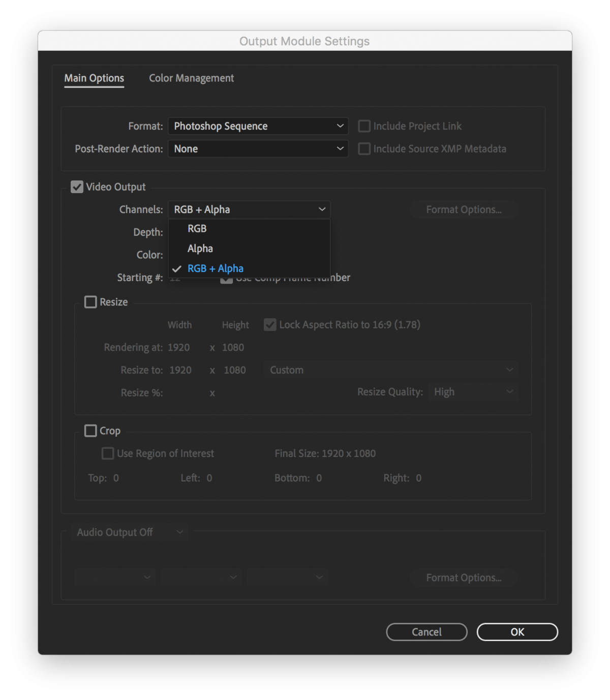Open the Post-Render Action dropdown
This screenshot has height=700, width=610.
[258, 148]
